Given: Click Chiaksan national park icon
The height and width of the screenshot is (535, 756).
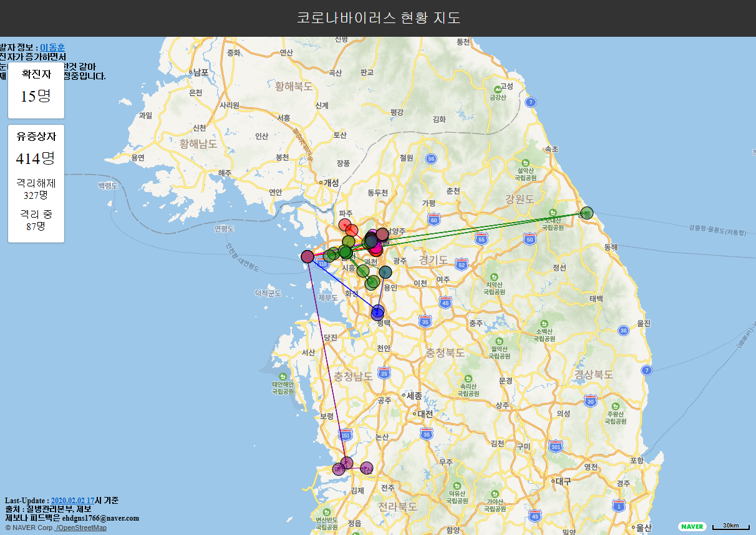Looking at the screenshot, I should click(494, 276).
